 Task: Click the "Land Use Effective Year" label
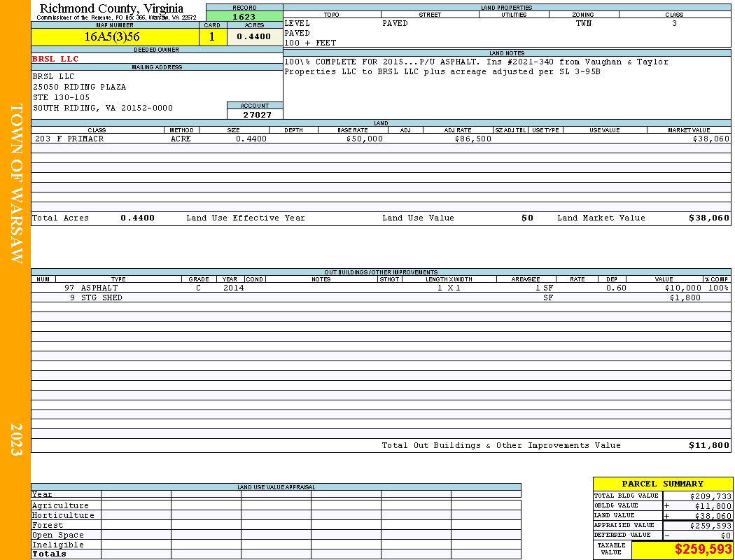(x=246, y=218)
